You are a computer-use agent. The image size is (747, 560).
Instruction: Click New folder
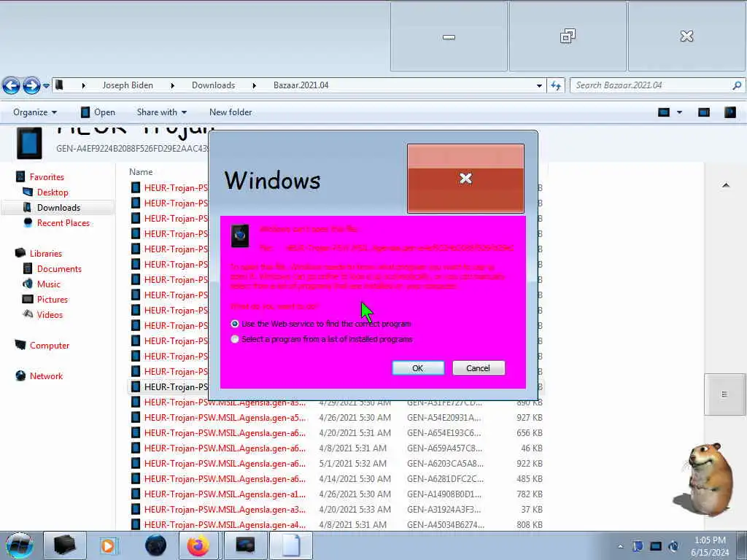(x=231, y=112)
